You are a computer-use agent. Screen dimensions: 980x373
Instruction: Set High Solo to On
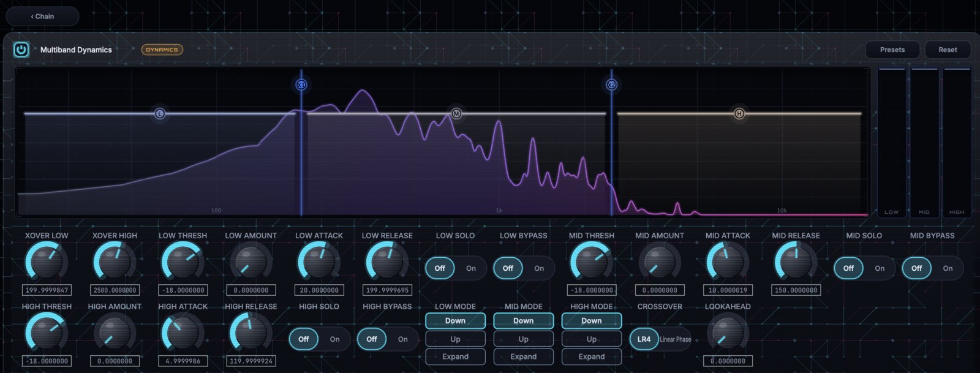coord(335,339)
